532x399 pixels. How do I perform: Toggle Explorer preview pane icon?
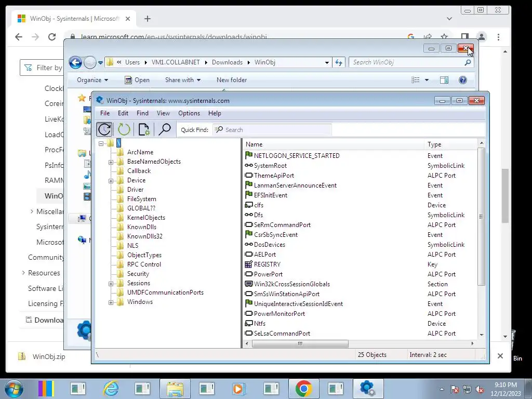(444, 79)
